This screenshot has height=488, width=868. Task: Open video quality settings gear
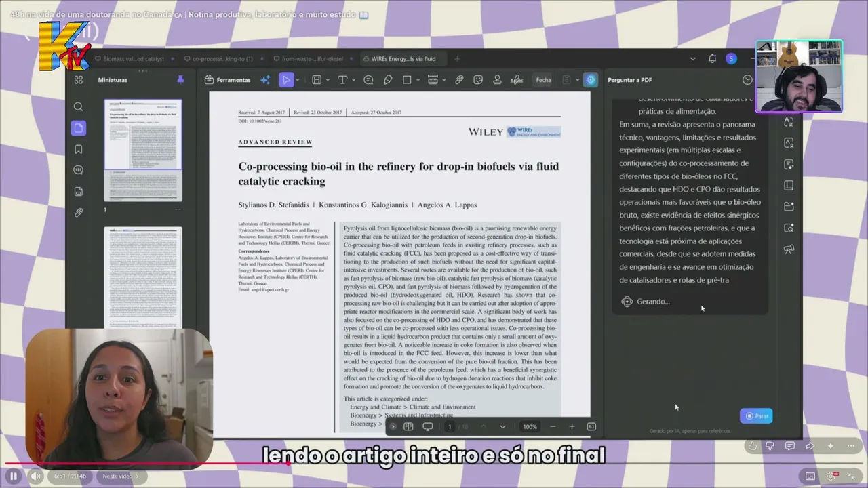[x=831, y=476]
